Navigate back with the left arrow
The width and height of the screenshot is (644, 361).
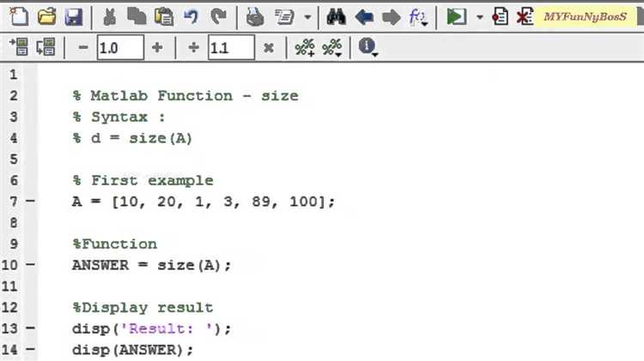coord(364,17)
